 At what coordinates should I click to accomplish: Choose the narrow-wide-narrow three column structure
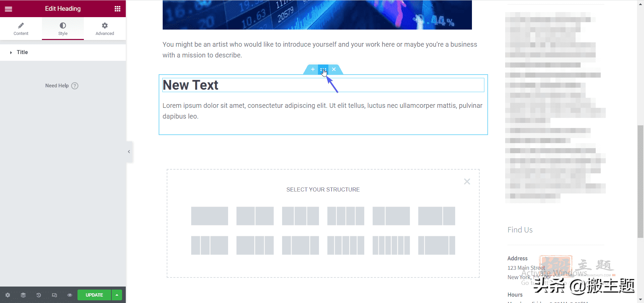[x=301, y=245]
